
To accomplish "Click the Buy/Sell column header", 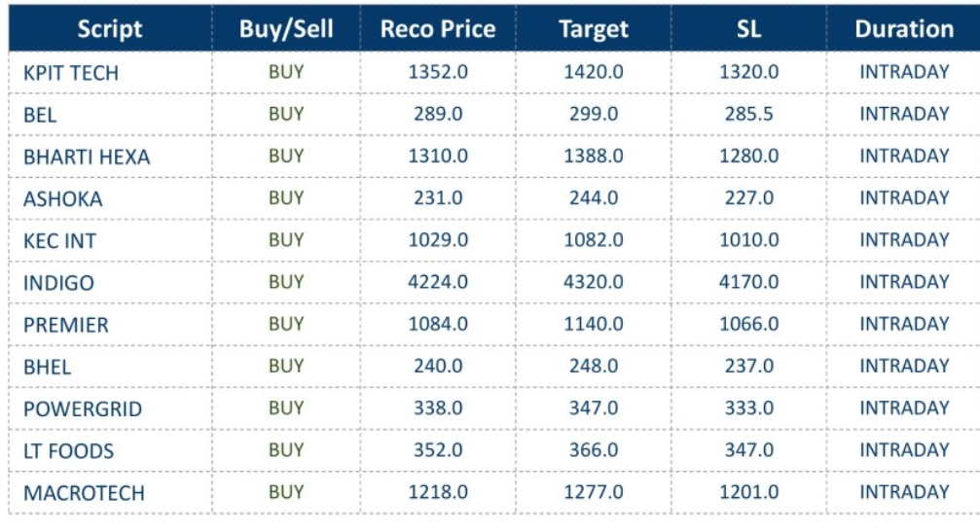I will pyautogui.click(x=286, y=29).
